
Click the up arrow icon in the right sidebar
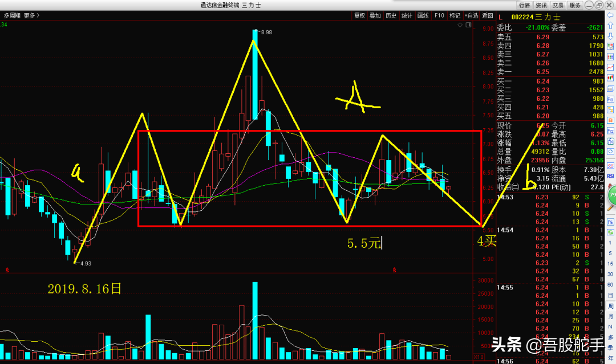(610, 26)
